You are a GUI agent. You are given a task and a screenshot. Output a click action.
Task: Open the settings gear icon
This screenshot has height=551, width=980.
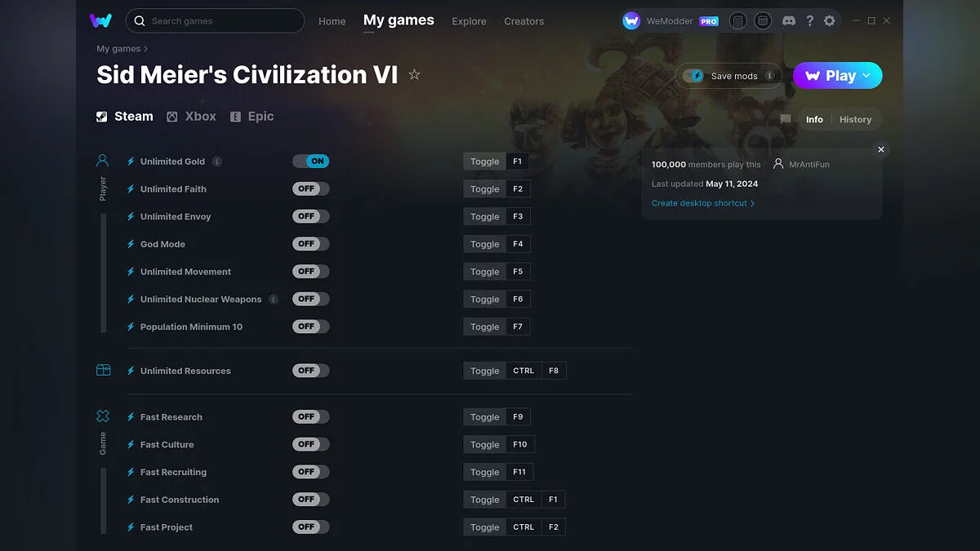tap(830, 20)
